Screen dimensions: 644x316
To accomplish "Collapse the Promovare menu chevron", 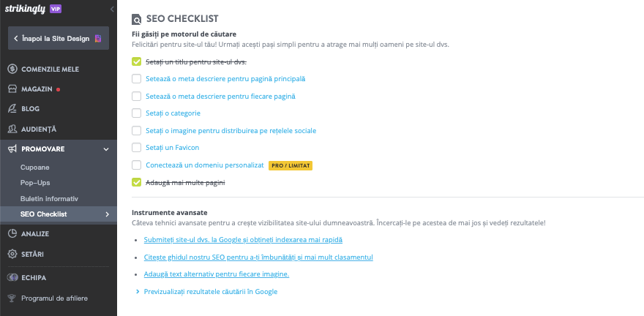I will 107,149.
